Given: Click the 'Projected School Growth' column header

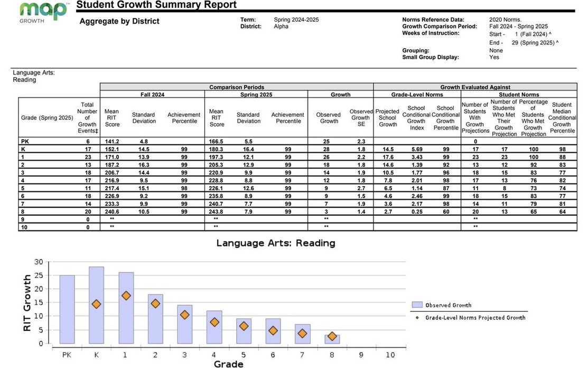Looking at the screenshot, I should [387, 117].
